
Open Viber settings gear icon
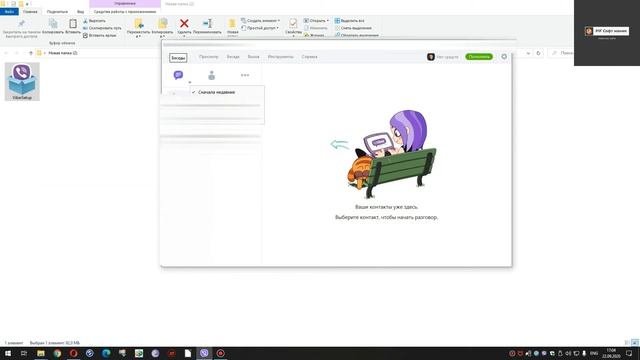(x=504, y=57)
